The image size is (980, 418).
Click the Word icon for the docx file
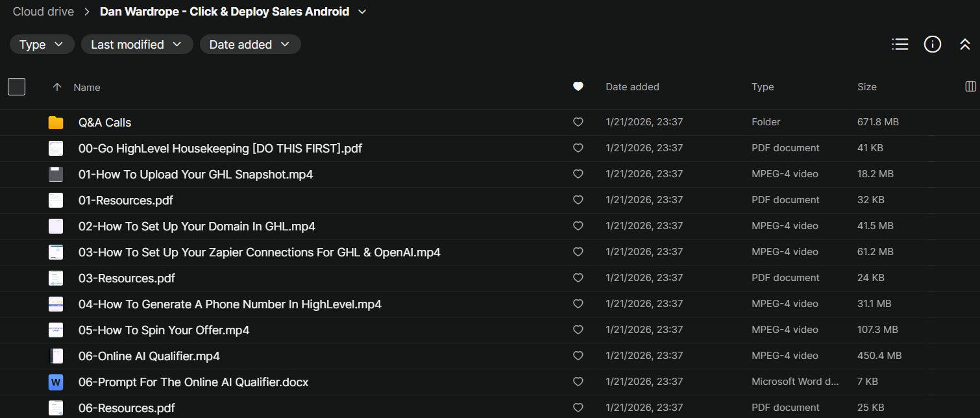click(56, 382)
